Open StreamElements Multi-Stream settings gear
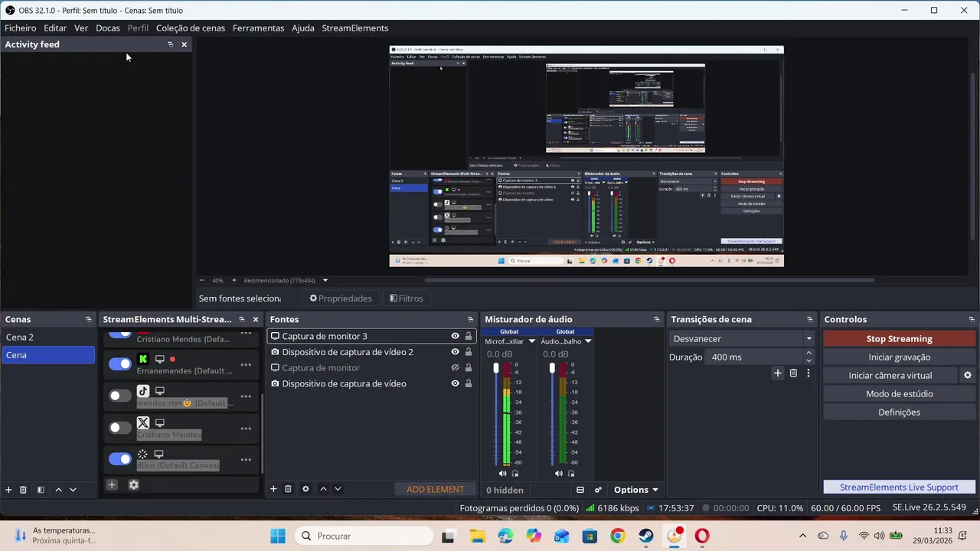The width and height of the screenshot is (980, 551). click(134, 484)
